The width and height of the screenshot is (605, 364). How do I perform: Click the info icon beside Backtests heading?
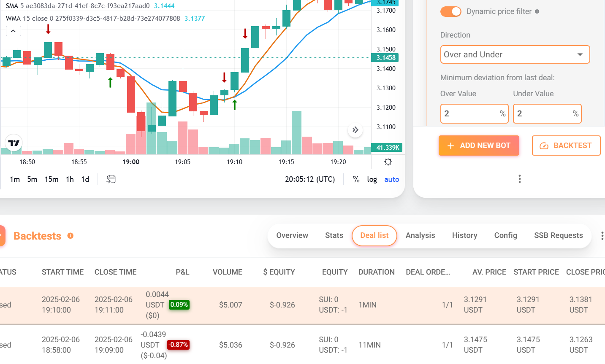pyautogui.click(x=71, y=236)
